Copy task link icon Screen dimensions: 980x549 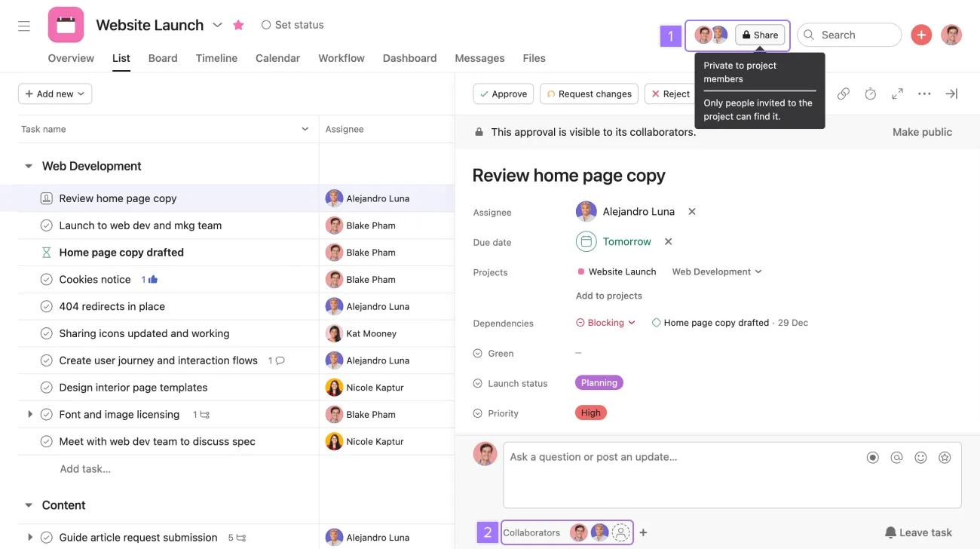click(x=844, y=94)
